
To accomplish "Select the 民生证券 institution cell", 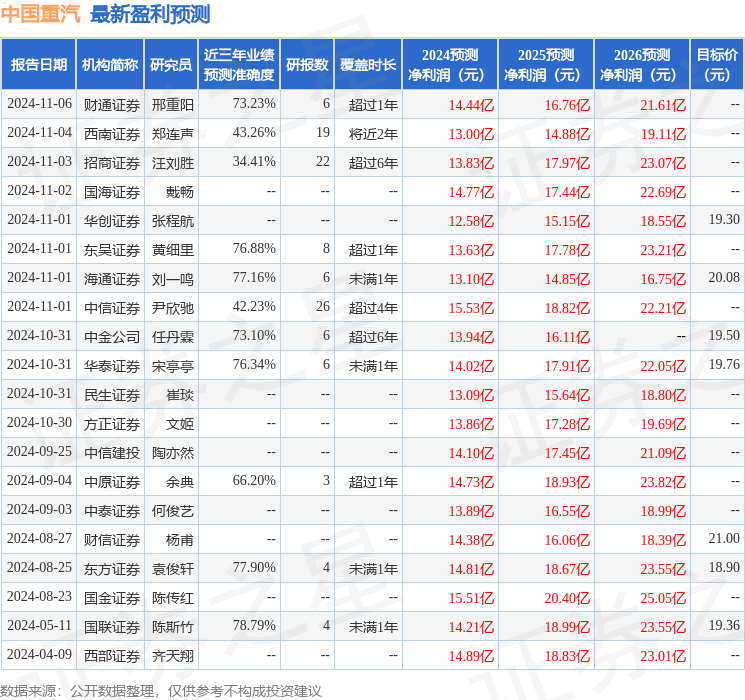I will 112,394.
